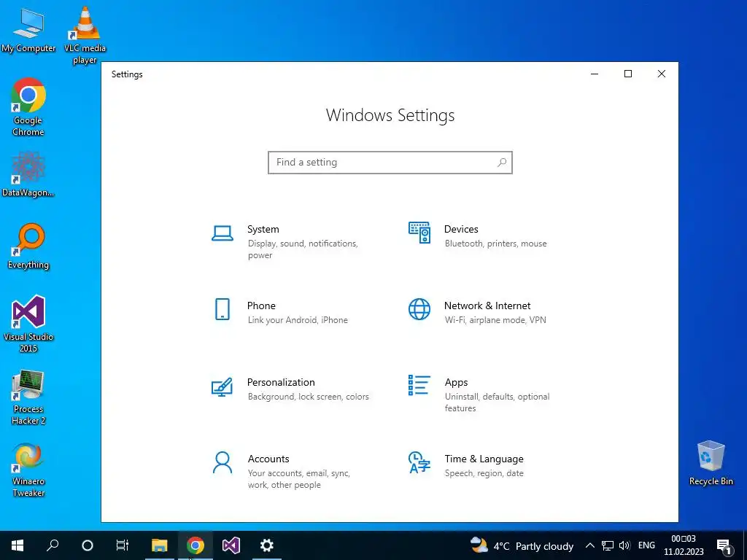This screenshot has width=747, height=560.
Task: Open the Time & Language icon
Action: click(x=419, y=462)
